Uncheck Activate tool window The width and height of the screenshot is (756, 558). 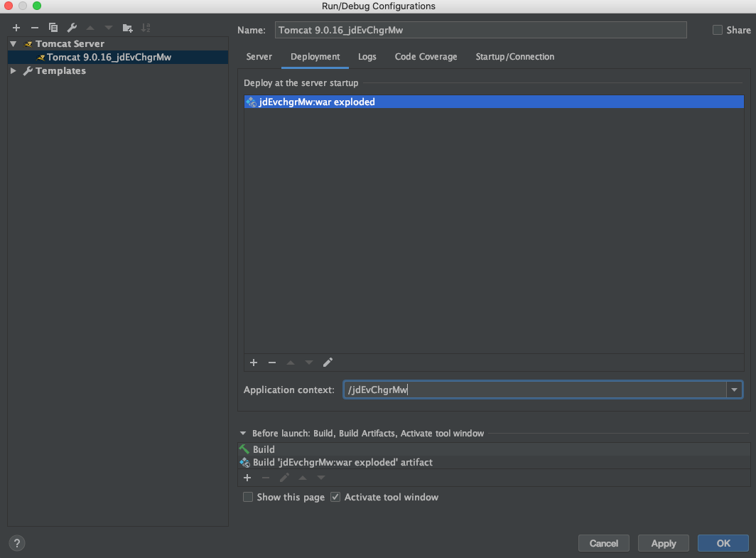[335, 497]
